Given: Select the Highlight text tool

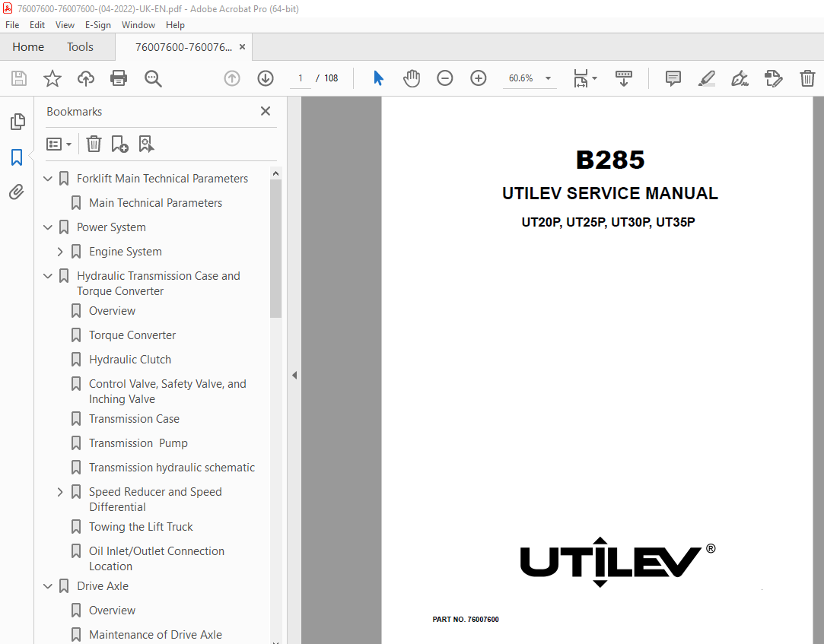Looking at the screenshot, I should [x=706, y=78].
